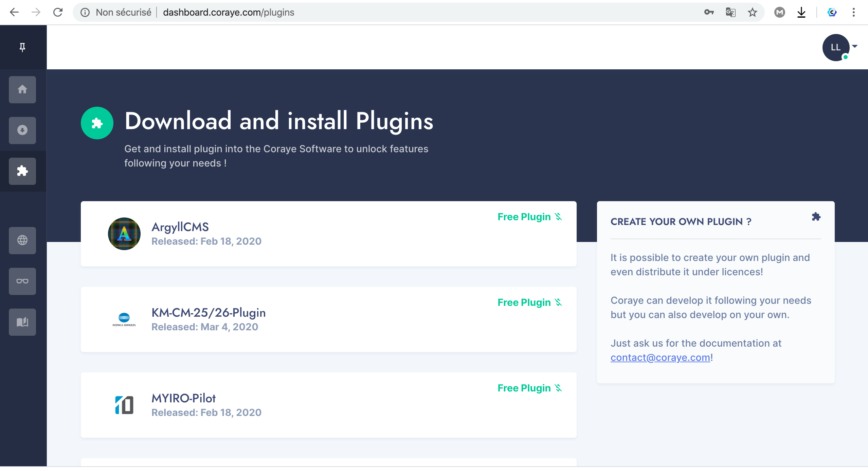The image size is (868, 471).
Task: Click the ArgyllCMS plugin logo
Action: point(124,234)
